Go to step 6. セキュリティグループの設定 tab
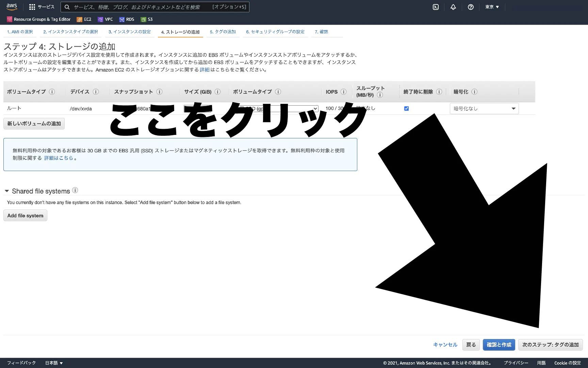This screenshot has width=588, height=368. 275,32
